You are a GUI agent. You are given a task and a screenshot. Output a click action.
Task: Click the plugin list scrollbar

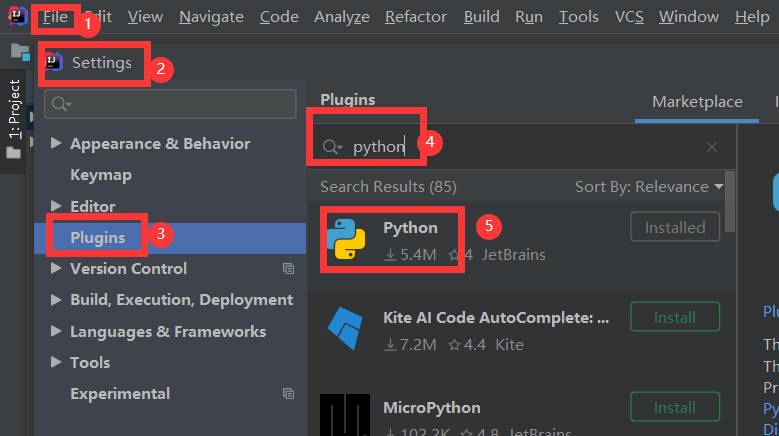tap(730, 201)
